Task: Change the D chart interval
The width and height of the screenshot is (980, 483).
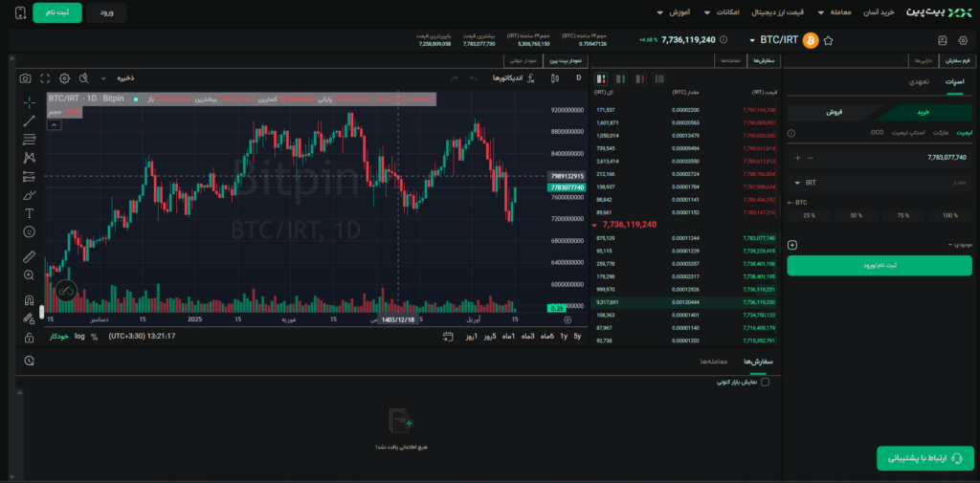Action: (578, 78)
